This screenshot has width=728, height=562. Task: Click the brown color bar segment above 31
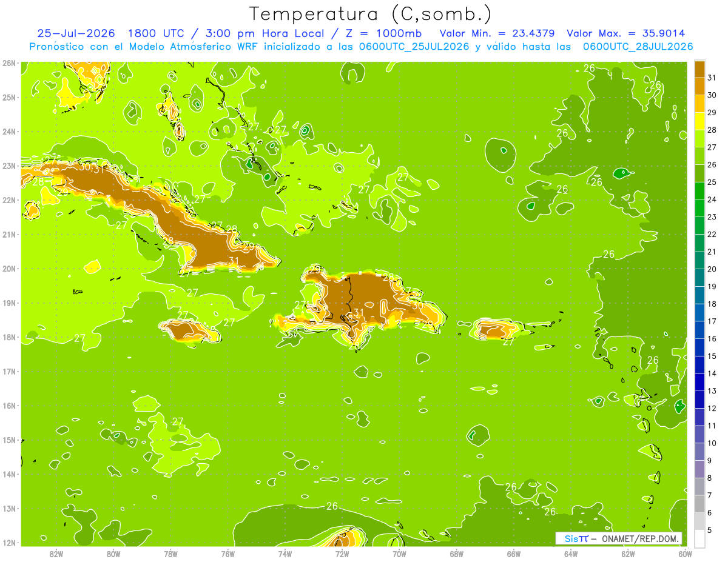coord(699,69)
